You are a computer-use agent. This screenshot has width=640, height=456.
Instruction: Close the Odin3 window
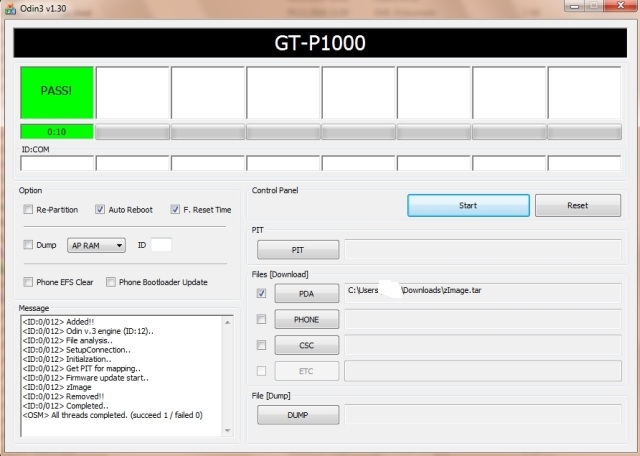coord(621,5)
